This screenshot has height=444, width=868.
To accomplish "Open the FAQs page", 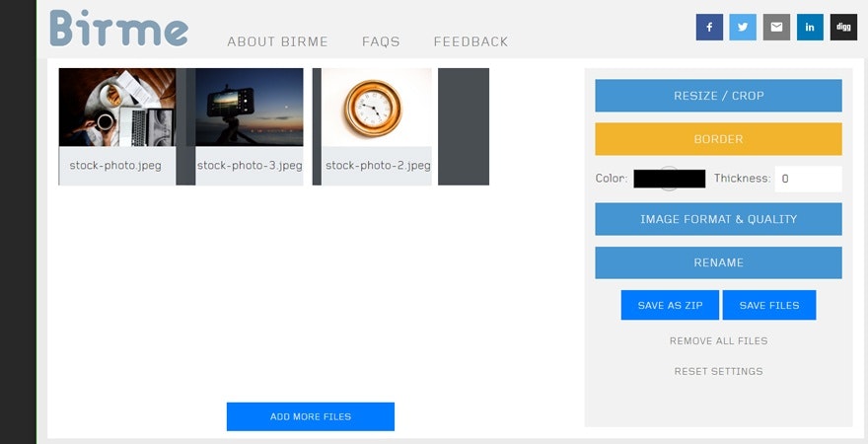I will tap(381, 41).
